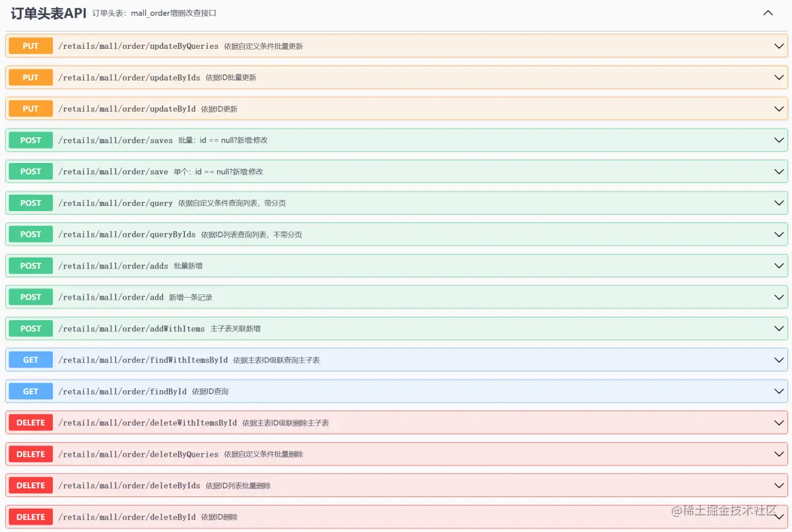Expand the order/saves row chevron
The image size is (792, 532).
click(779, 140)
